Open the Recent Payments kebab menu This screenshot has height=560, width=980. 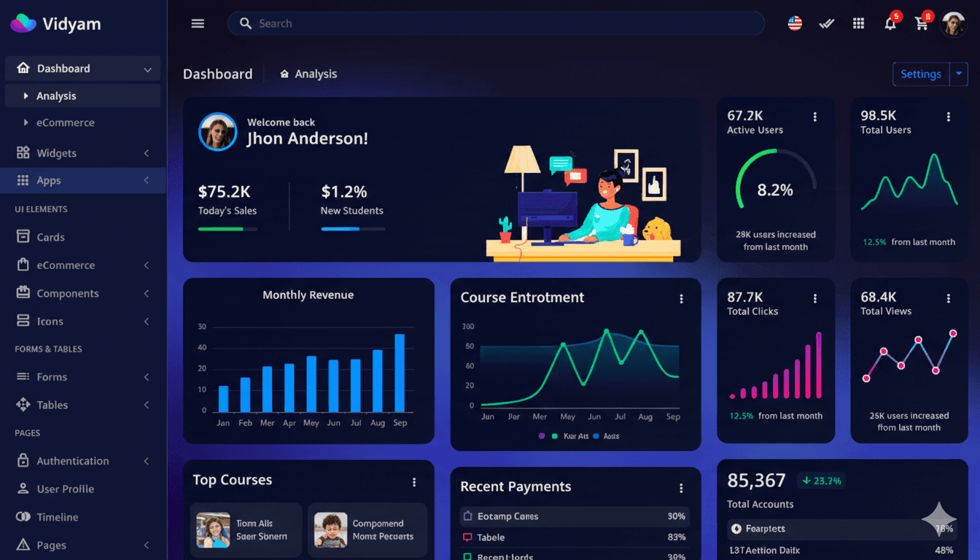681,487
